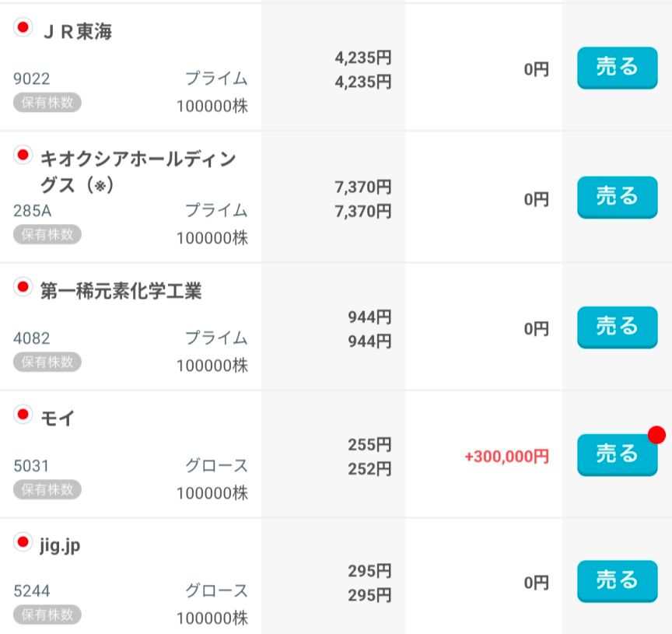Tap the Japan flag icon beside キオクシアホールディングス
Screen dimensions: 672x634
coord(23,156)
